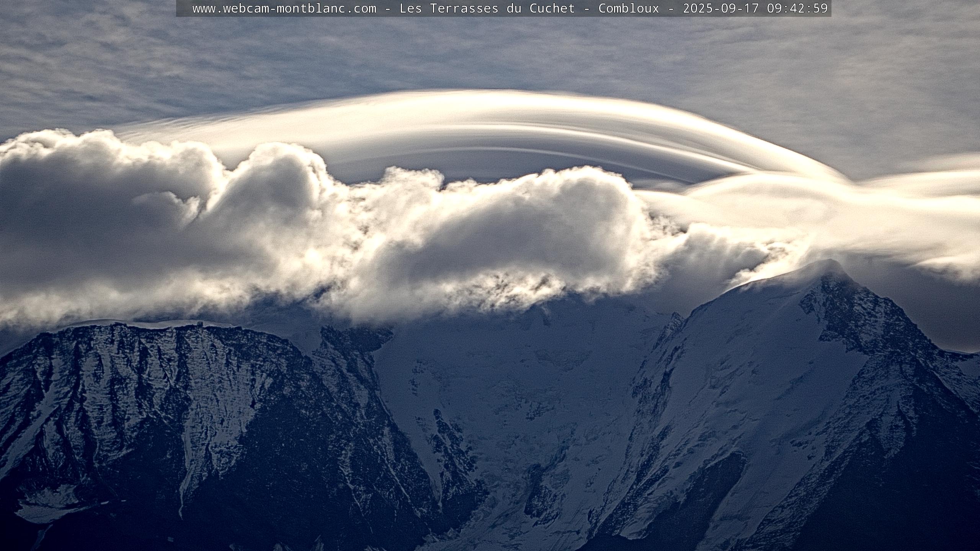The image size is (980, 551).
Task: Click the www.webcam-montblanc.com URL text
Action: pos(284,8)
